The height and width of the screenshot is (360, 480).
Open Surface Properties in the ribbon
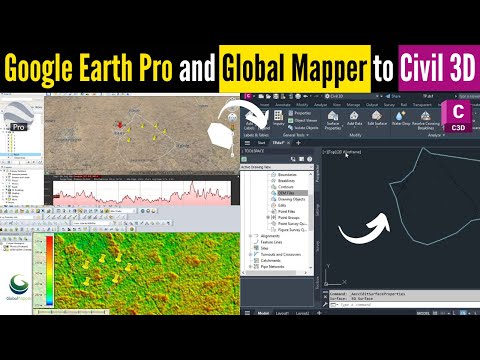(333, 120)
